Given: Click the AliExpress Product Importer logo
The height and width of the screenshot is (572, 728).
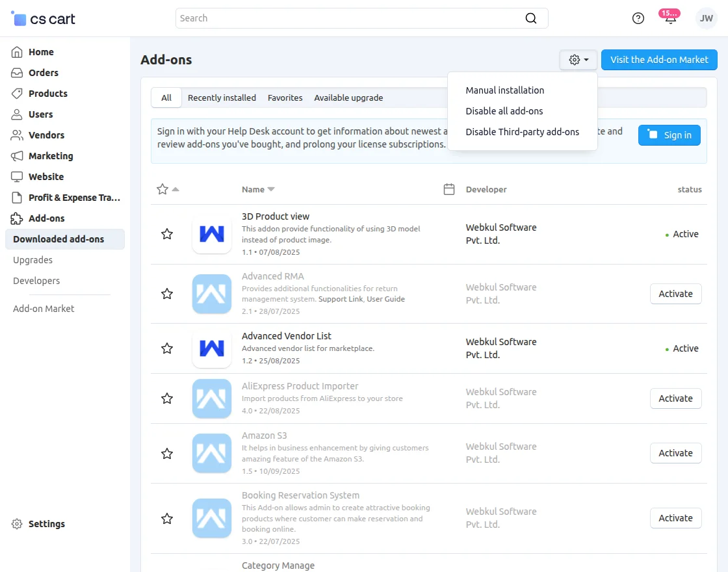Looking at the screenshot, I should click(x=212, y=398).
